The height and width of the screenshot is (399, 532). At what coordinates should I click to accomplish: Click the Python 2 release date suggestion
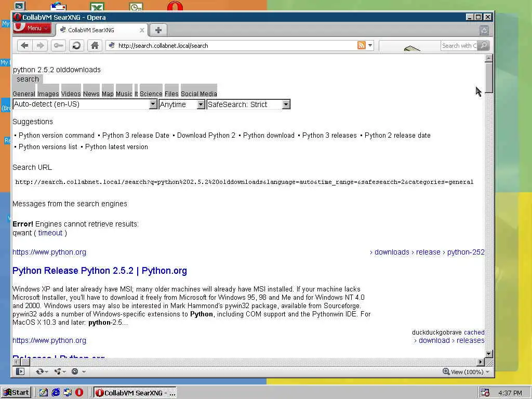pyautogui.click(x=397, y=136)
